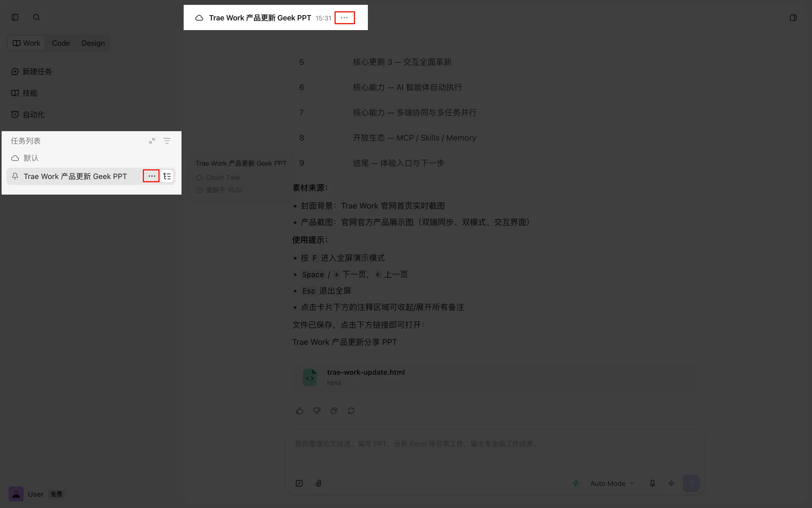
Task: Click the header title Trae Work 产品更新 Geek PPT
Action: [x=260, y=18]
